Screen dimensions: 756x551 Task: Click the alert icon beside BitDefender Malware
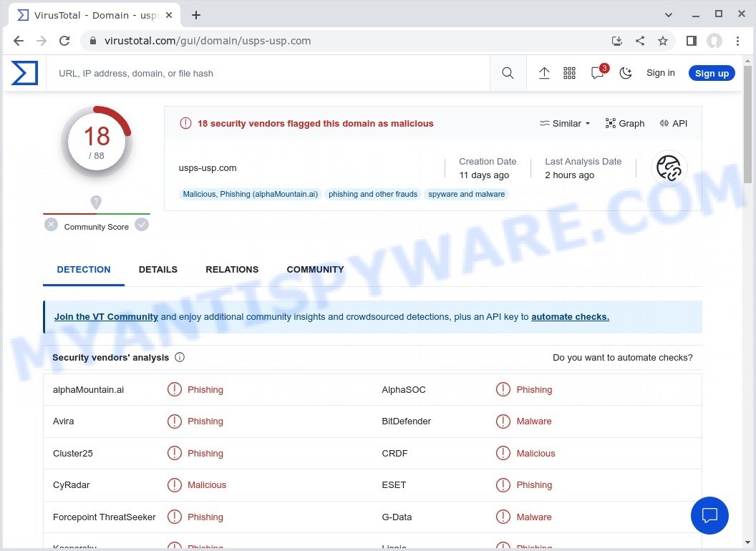[503, 421]
